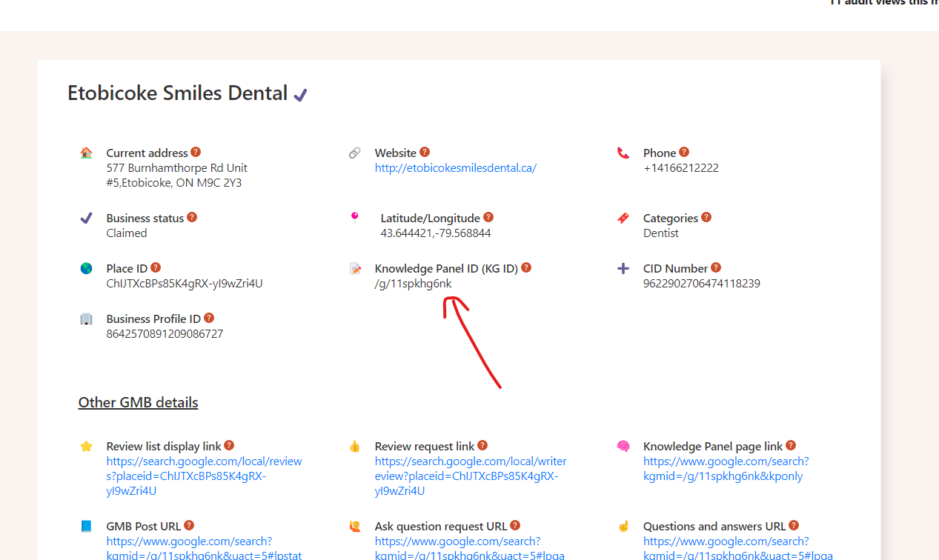939x560 pixels.
Task: Click the pushpin icon next to Latitude/Longitude
Action: point(355,217)
